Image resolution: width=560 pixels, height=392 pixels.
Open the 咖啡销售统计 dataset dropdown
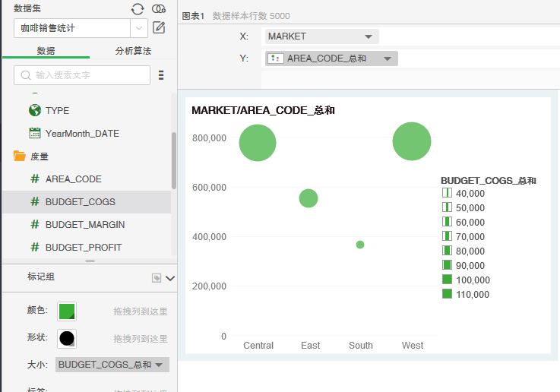(x=140, y=28)
